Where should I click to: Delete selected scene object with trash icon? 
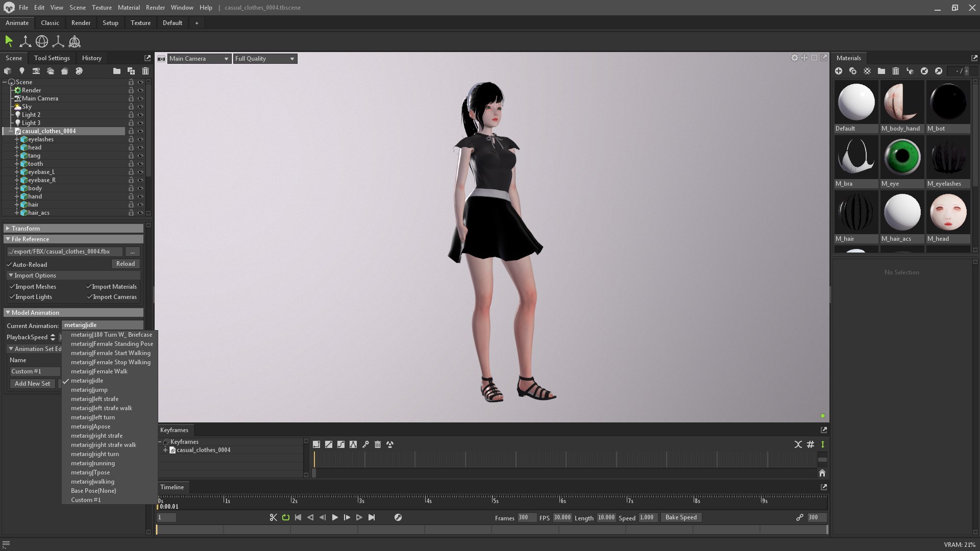click(145, 71)
